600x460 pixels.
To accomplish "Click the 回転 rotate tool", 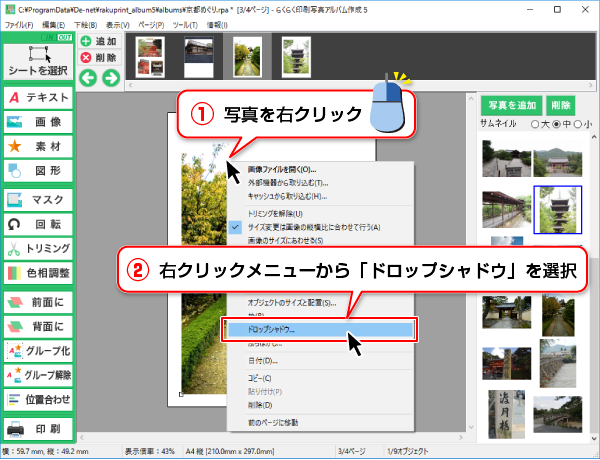I will (x=37, y=223).
